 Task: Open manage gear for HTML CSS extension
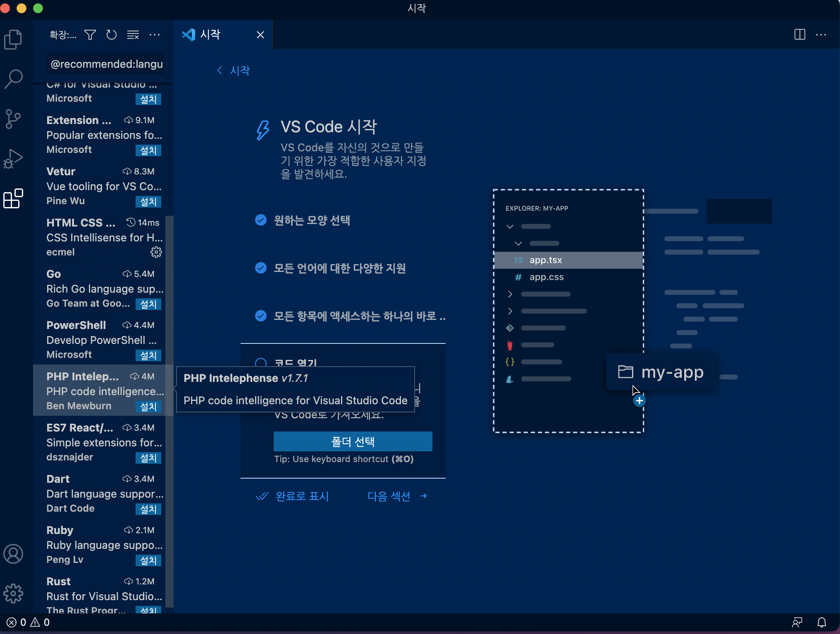tap(156, 252)
